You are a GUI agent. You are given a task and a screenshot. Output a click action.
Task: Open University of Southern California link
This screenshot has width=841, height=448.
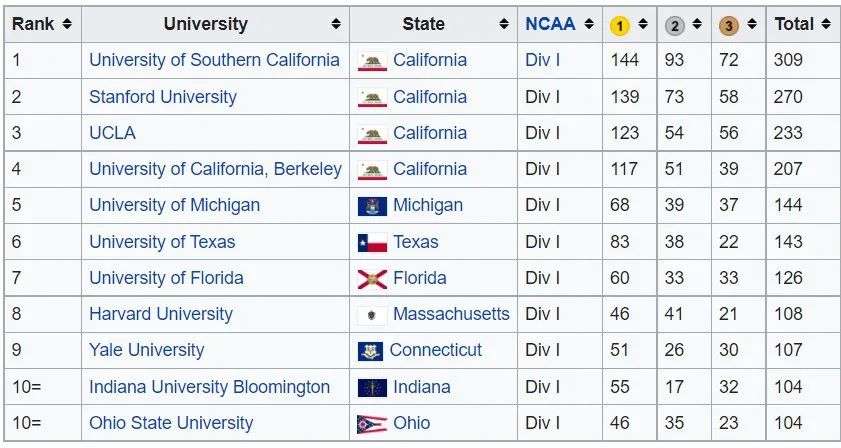tap(214, 60)
